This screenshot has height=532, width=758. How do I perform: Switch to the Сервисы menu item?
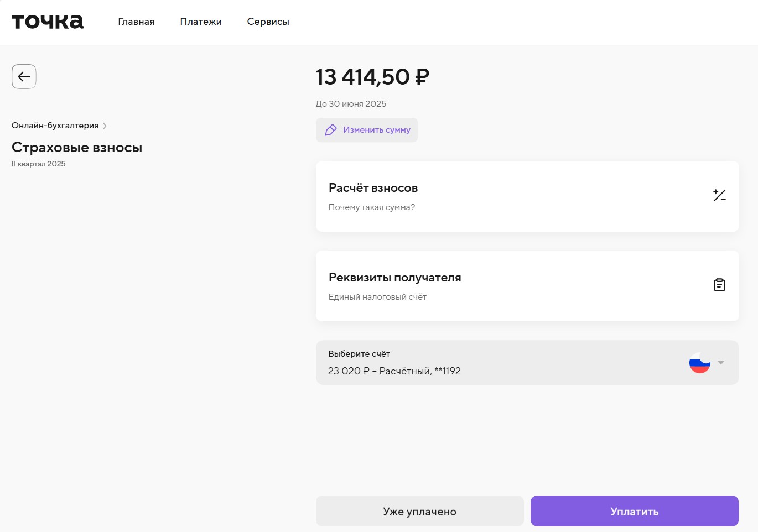pos(268,22)
